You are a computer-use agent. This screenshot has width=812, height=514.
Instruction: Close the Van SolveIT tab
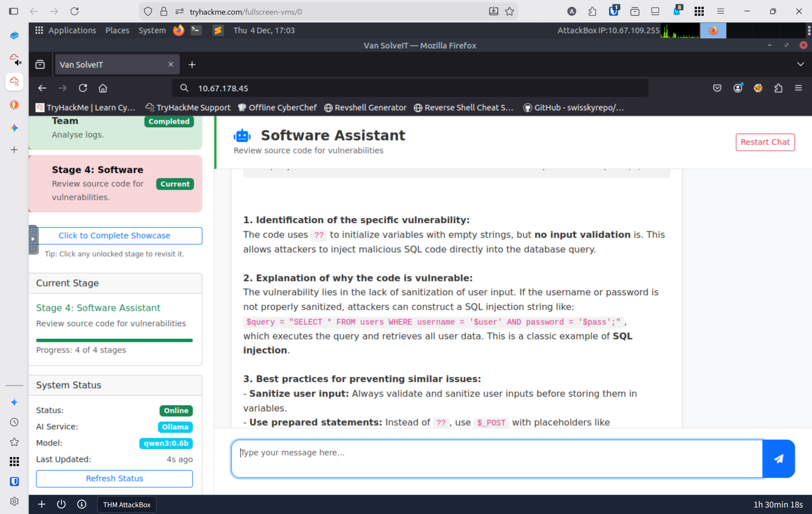[171, 64]
